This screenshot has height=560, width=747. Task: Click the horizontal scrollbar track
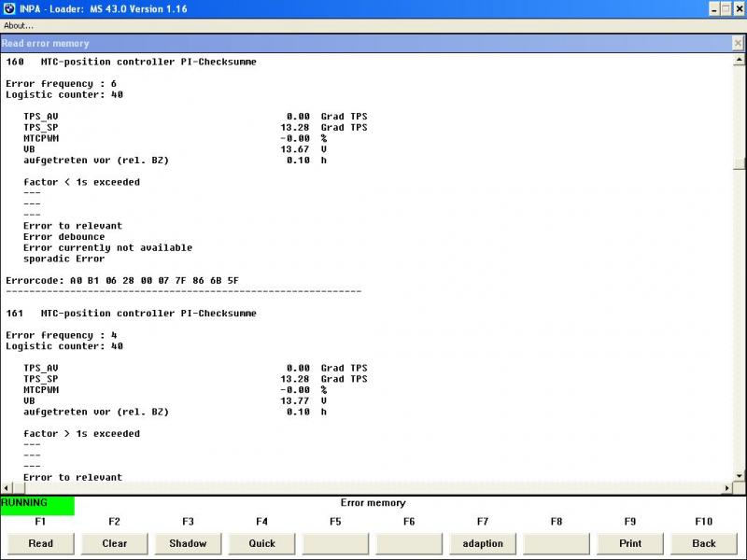tap(373, 488)
